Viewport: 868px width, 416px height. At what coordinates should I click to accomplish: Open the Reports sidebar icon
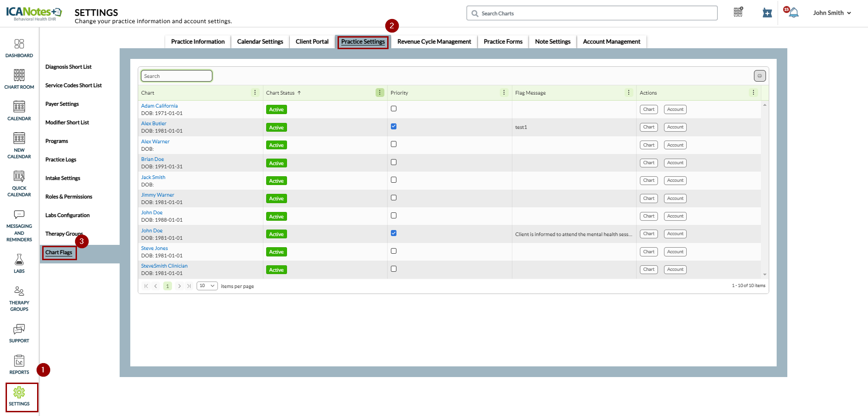click(x=19, y=365)
